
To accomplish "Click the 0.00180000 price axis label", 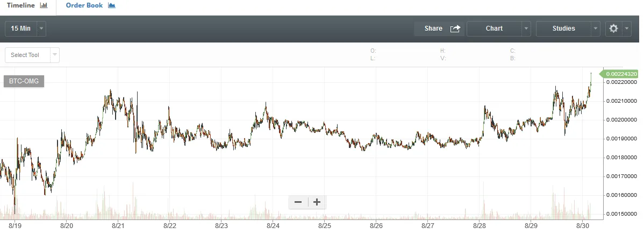I will coord(621,158).
